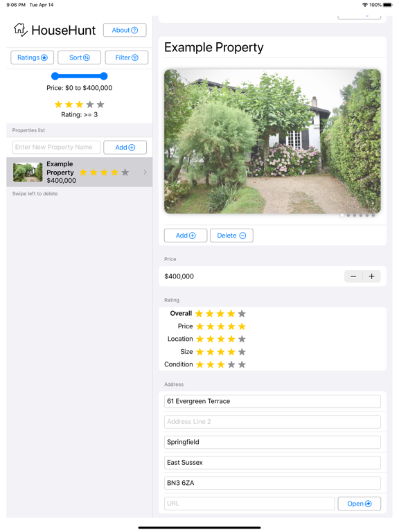Tap the Wi-Fi status icon

365,5
